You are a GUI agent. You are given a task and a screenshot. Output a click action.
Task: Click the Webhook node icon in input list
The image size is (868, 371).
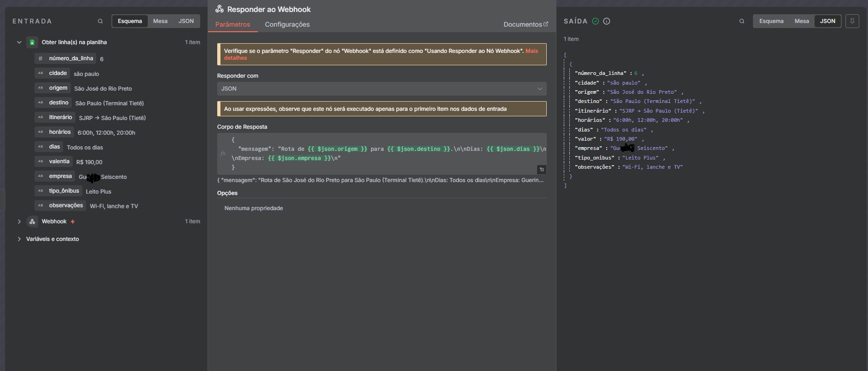pos(32,222)
